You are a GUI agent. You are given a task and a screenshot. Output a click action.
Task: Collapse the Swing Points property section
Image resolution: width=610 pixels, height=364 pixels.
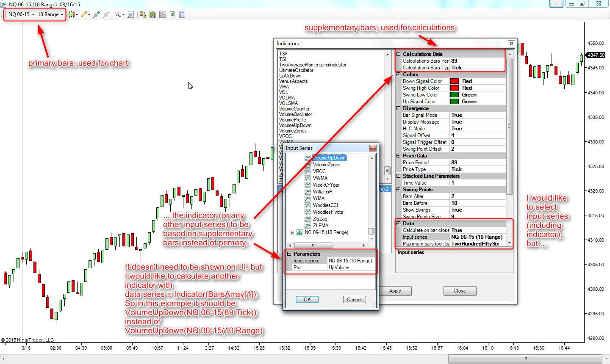click(x=398, y=190)
